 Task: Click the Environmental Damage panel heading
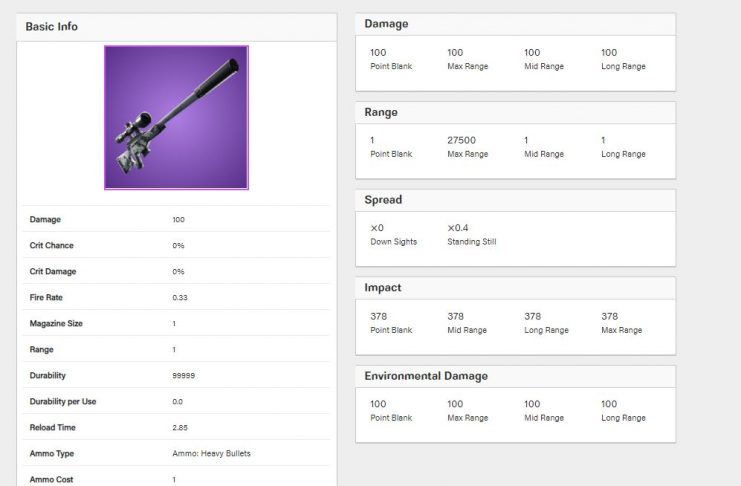pyautogui.click(x=426, y=376)
